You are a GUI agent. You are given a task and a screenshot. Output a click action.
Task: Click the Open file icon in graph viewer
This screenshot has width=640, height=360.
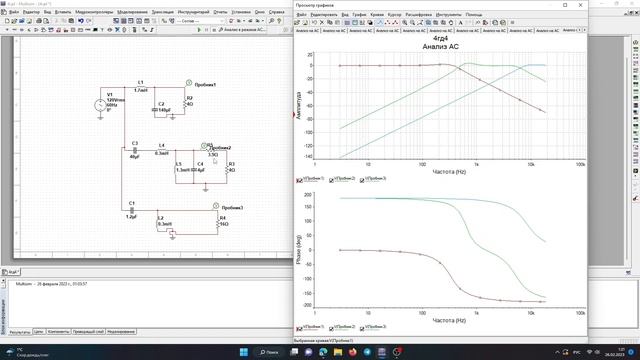tap(297, 23)
